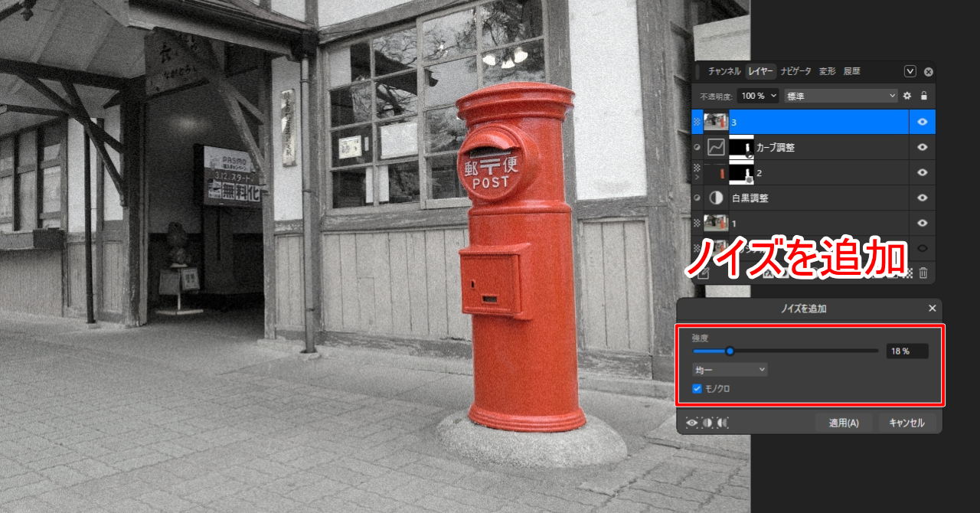Delete layer via the trash icon
The height and width of the screenshot is (513, 980).
coord(923,273)
